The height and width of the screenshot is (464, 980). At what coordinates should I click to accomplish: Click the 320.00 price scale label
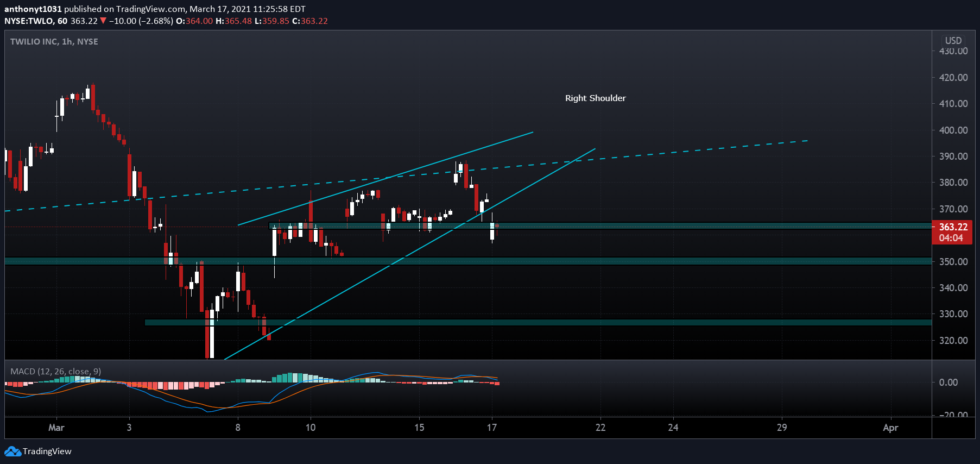[x=953, y=341]
